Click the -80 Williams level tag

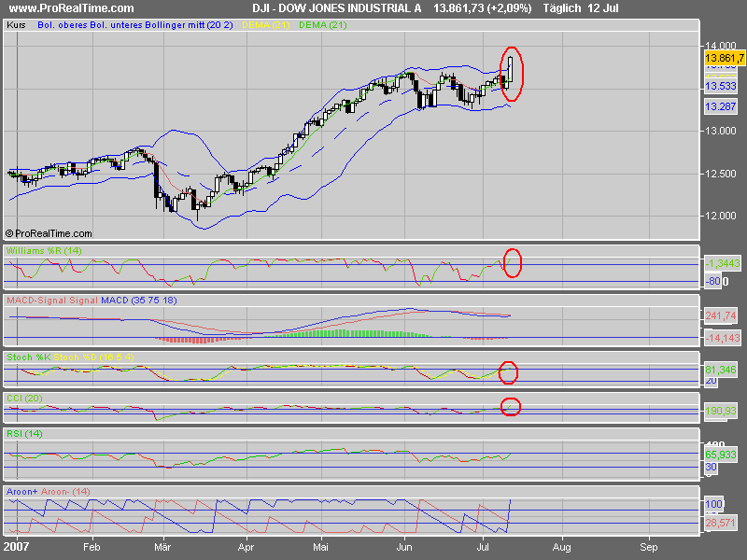pos(712,282)
